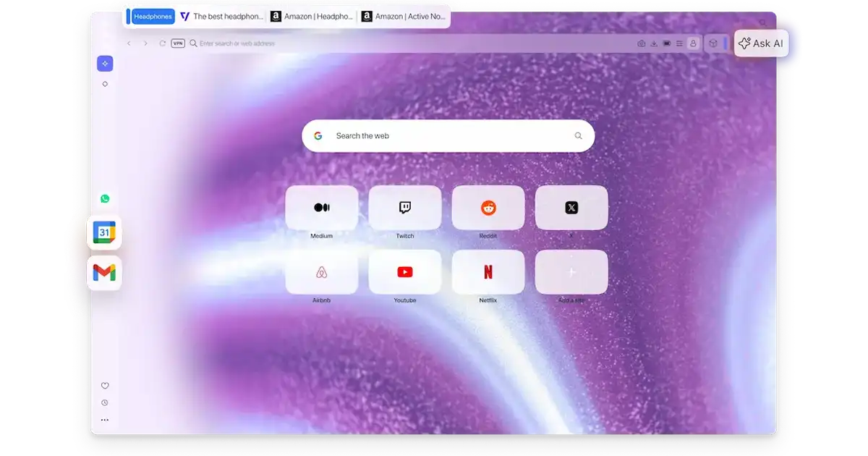Click the reload page icon
The height and width of the screenshot is (456, 868).
(163, 43)
